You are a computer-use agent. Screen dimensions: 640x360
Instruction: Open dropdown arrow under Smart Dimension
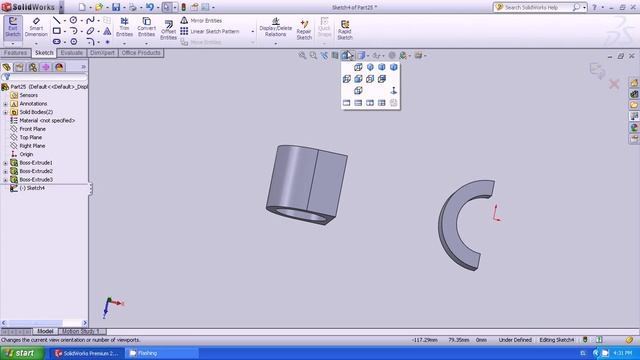point(36,43)
